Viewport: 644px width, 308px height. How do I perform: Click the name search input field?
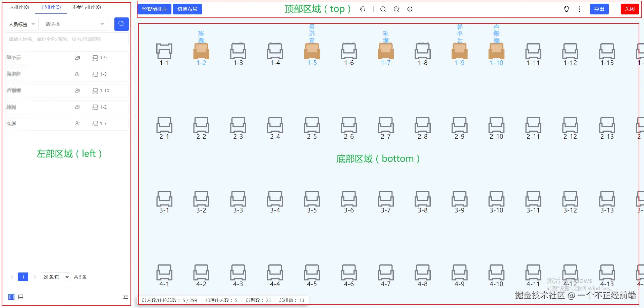(x=67, y=39)
